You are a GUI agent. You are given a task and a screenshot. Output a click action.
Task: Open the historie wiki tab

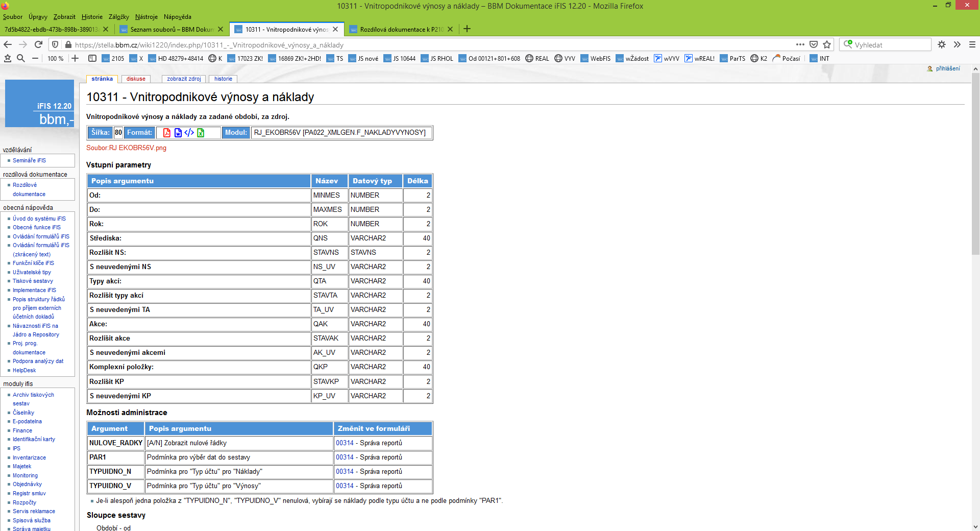click(x=223, y=79)
